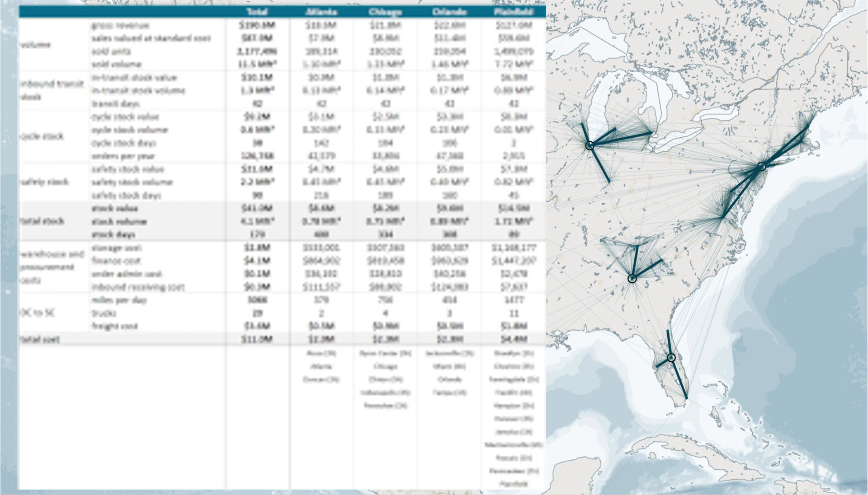Select the Chicago column header
Image resolution: width=868 pixels, height=495 pixels.
click(x=385, y=12)
